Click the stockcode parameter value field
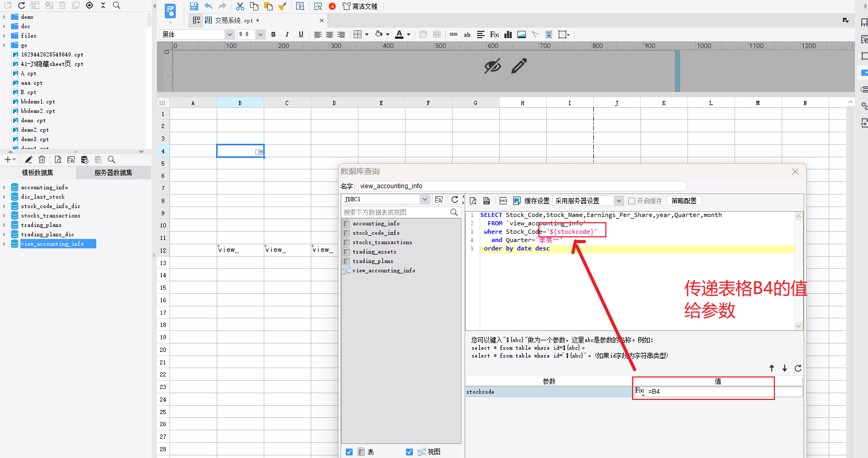Image resolution: width=868 pixels, height=458 pixels. pyautogui.click(x=725, y=391)
